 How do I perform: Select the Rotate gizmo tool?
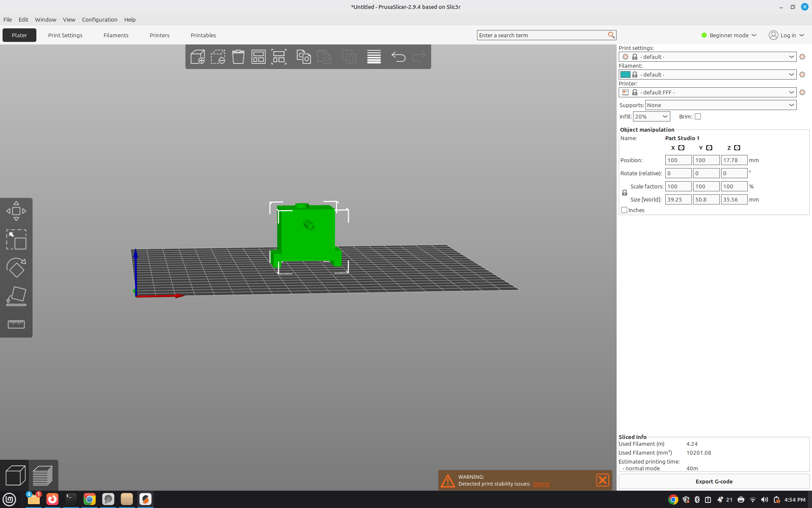(x=16, y=268)
